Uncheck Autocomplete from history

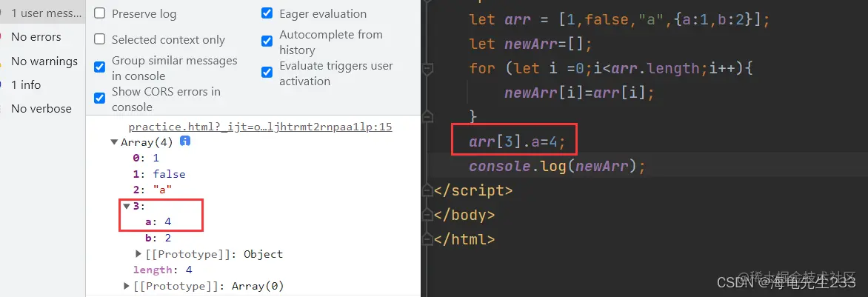click(x=267, y=41)
